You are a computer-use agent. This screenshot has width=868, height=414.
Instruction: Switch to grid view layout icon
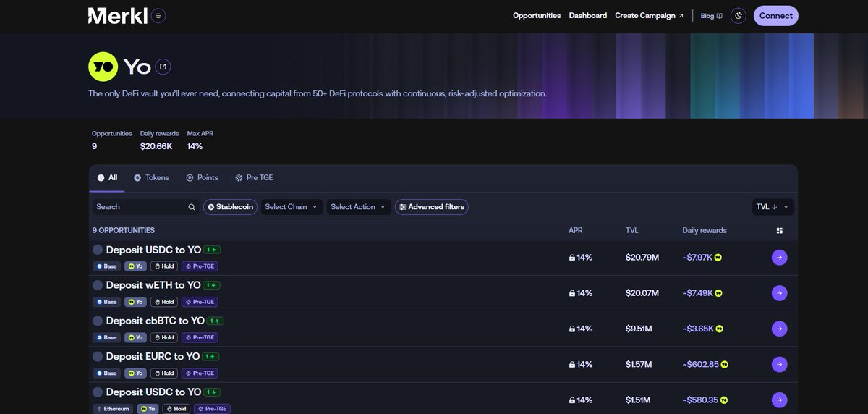(x=779, y=231)
